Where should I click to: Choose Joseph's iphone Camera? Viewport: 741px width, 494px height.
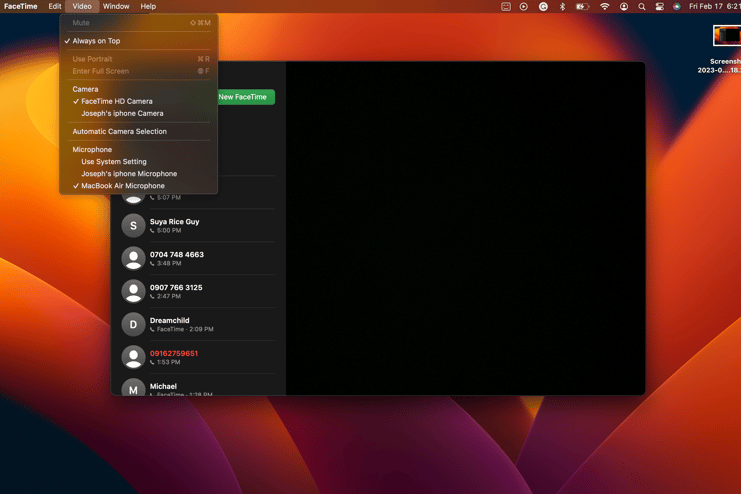click(138, 113)
